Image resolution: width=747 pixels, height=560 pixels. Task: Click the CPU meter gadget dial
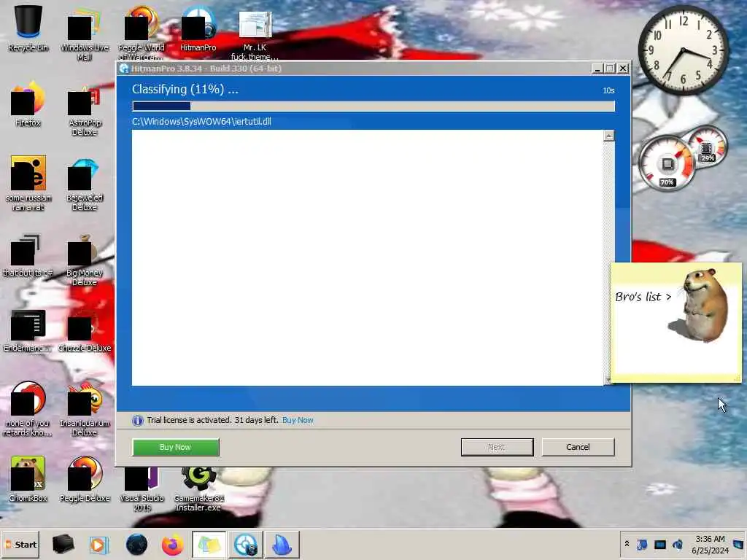(x=667, y=163)
